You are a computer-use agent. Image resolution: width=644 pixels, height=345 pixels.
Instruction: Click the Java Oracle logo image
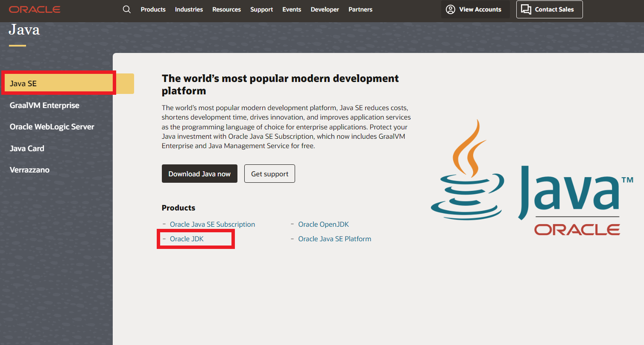click(x=532, y=177)
